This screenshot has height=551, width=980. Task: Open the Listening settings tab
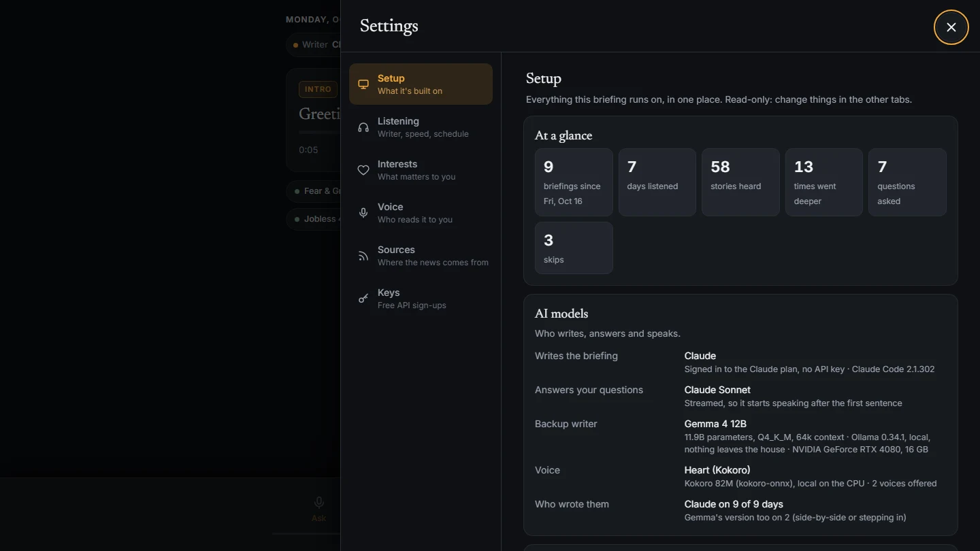tap(421, 127)
